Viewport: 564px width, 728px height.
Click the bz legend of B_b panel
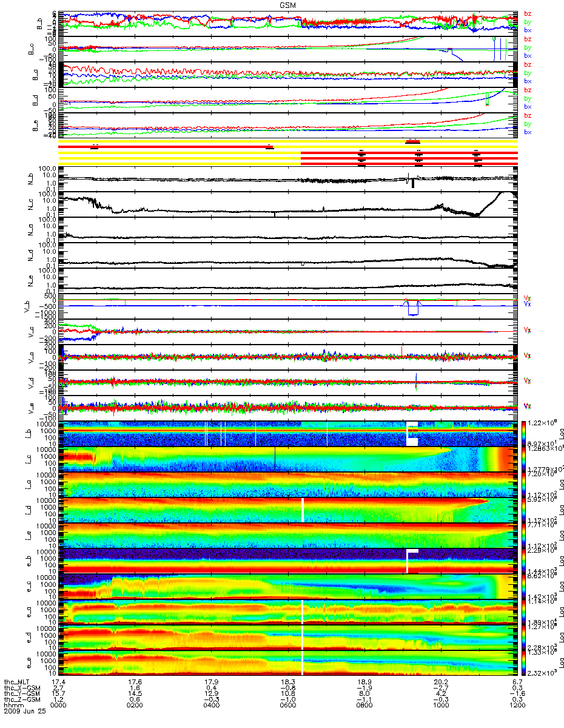[528, 14]
